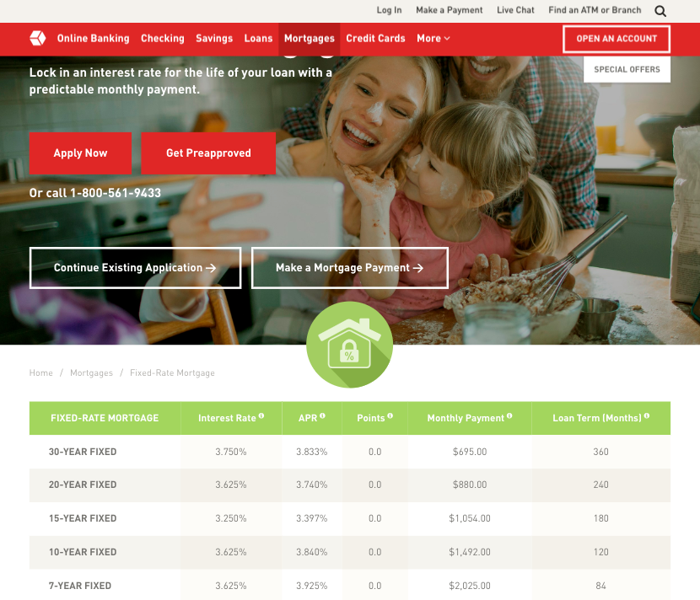
Task: Go to Home breadcrumb link
Action: pos(41,372)
